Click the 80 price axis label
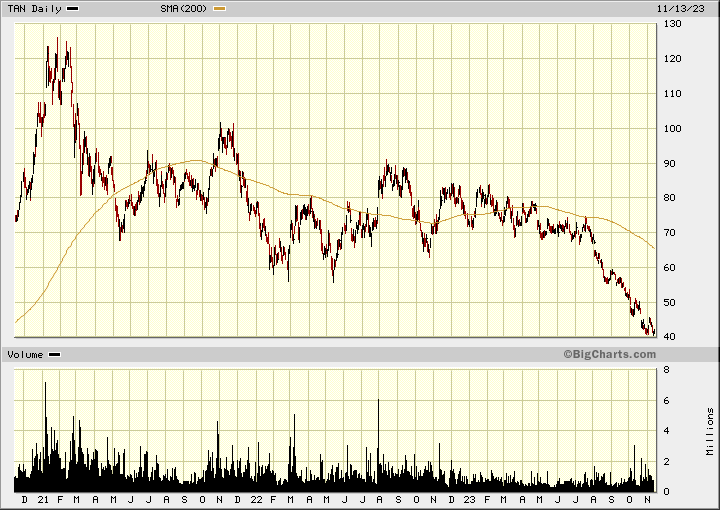 coord(669,198)
